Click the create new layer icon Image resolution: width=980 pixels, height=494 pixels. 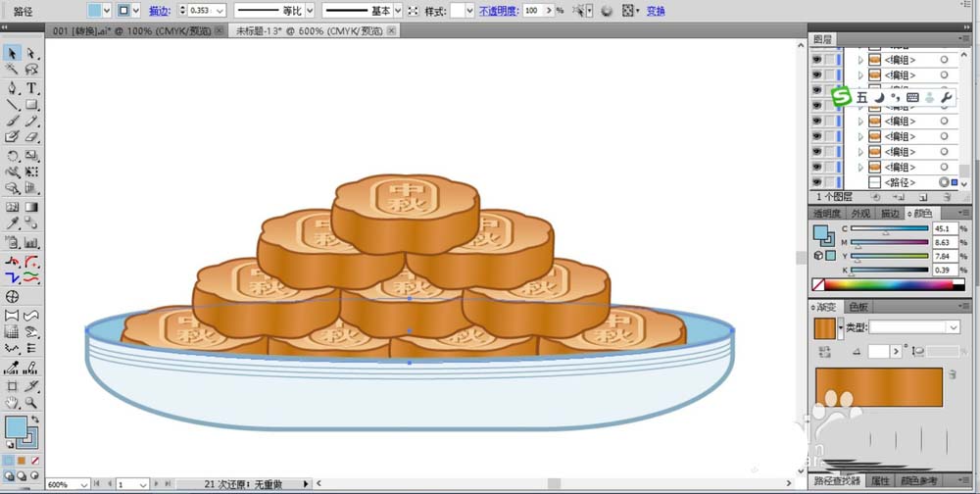coord(925,197)
